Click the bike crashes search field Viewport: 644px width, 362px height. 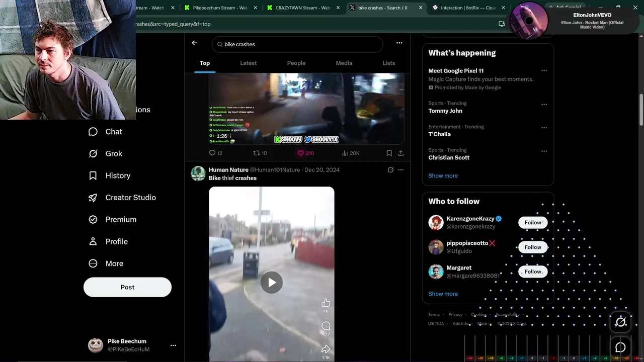pos(297,44)
